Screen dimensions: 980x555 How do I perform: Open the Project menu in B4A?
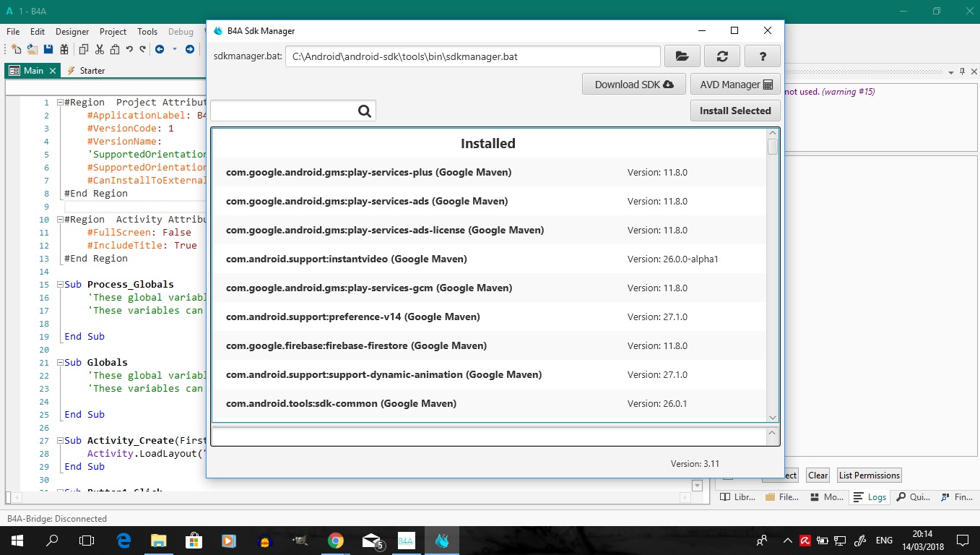113,32
